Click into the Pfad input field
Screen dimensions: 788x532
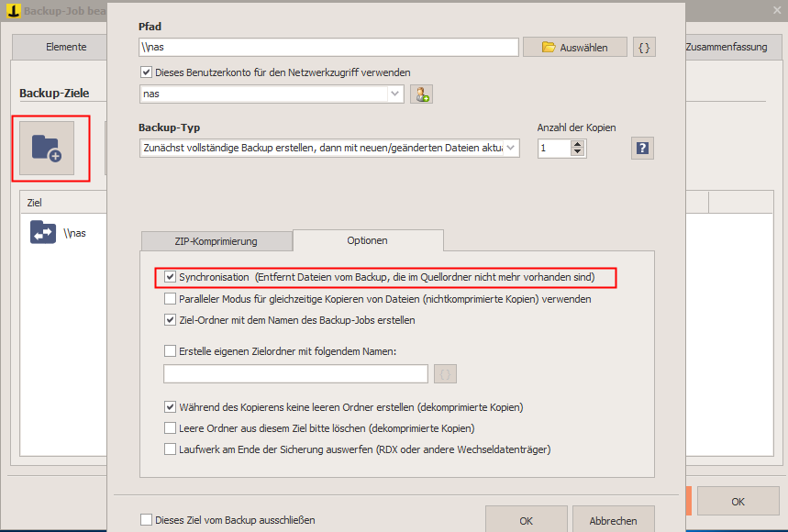[x=328, y=47]
